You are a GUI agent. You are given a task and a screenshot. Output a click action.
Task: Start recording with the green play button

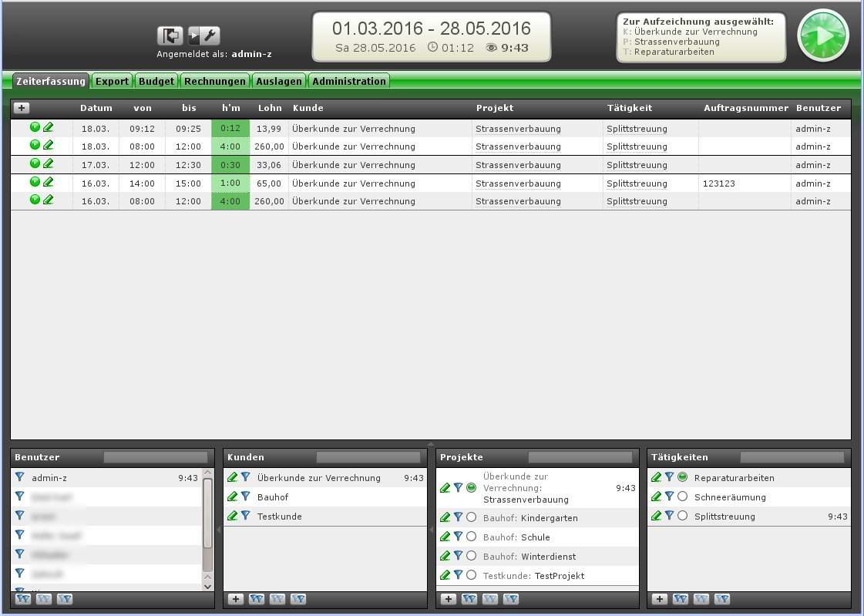tap(823, 35)
